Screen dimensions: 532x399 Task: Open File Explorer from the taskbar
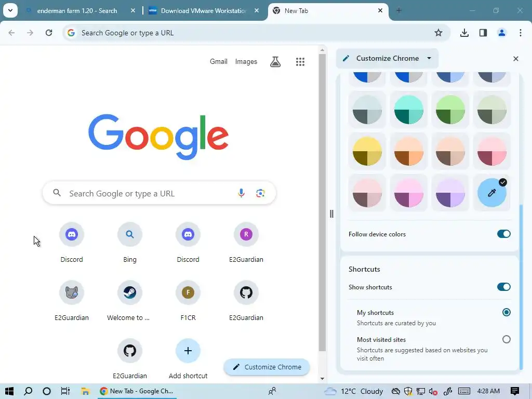pos(85,391)
